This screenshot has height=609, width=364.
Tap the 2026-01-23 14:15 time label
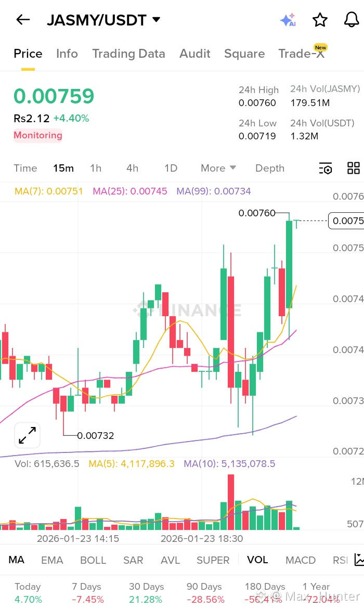point(77,539)
